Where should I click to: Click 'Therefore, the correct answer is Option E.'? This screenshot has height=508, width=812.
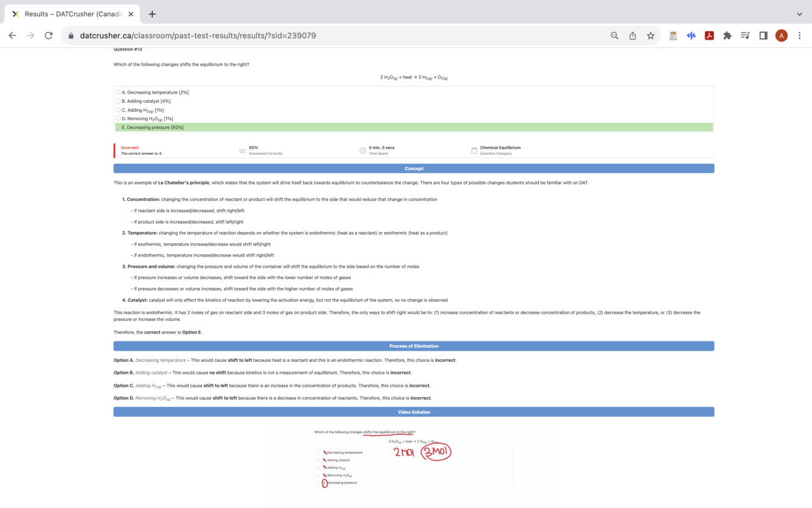coord(158,332)
